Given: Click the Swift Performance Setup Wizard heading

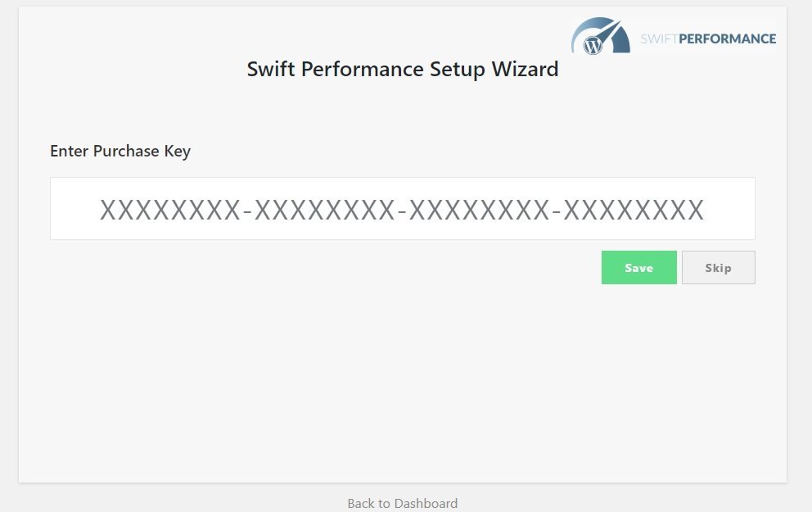Looking at the screenshot, I should (403, 69).
